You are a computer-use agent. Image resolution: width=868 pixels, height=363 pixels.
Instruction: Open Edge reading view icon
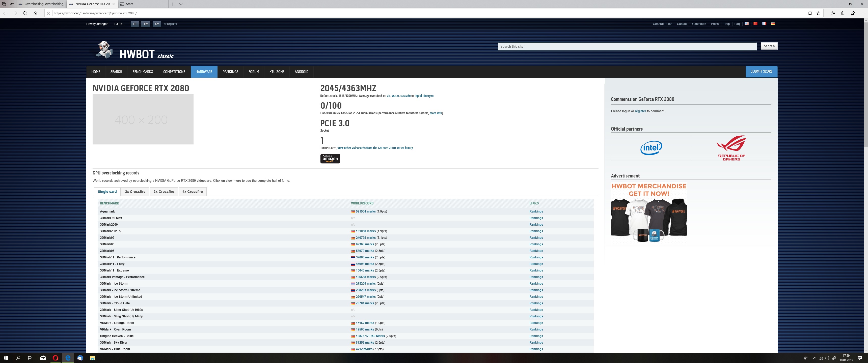810,13
